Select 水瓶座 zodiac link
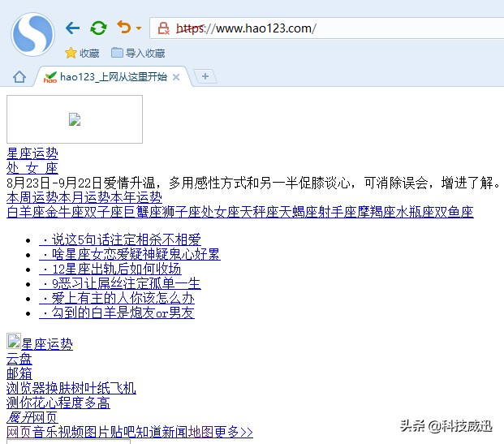 point(415,212)
